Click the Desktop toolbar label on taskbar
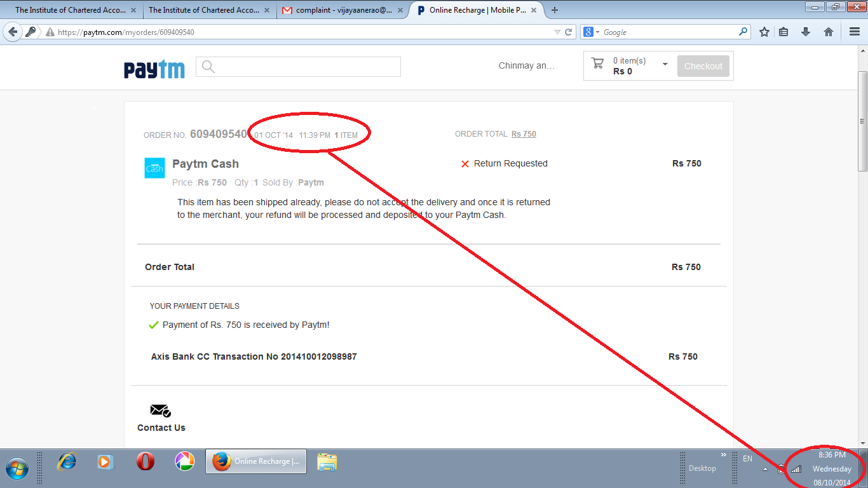The image size is (868, 488). pos(702,468)
